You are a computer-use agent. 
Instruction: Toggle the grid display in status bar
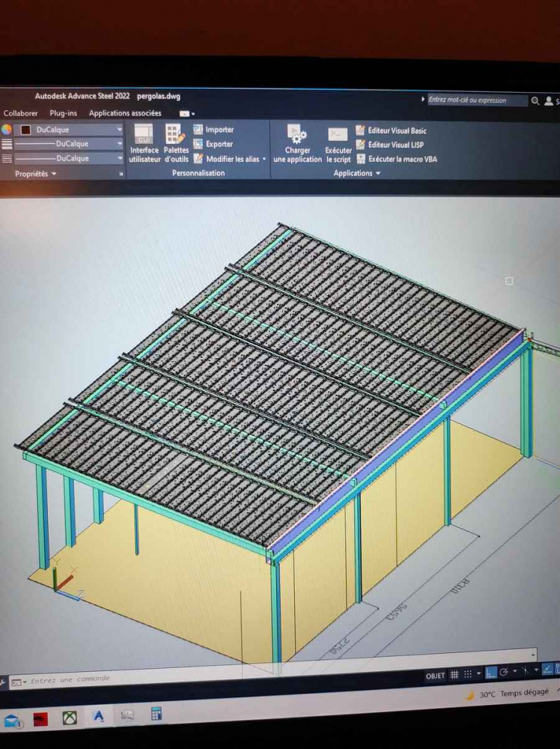[454, 675]
